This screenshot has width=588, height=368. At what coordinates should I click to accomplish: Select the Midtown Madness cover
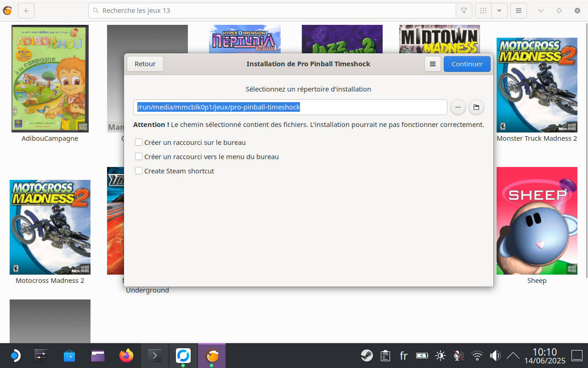click(x=440, y=39)
